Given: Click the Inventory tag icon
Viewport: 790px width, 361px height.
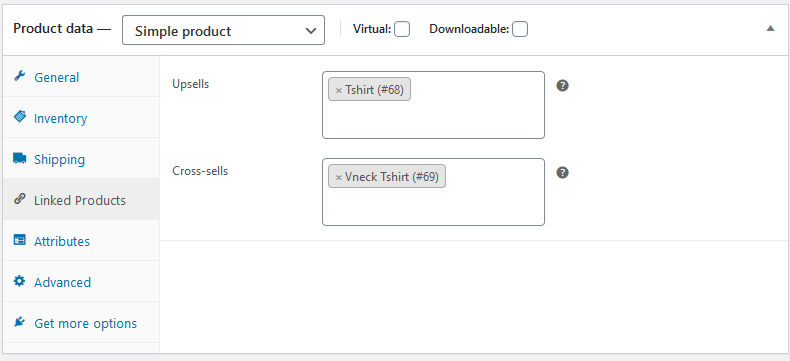Looking at the screenshot, I should tap(19, 117).
